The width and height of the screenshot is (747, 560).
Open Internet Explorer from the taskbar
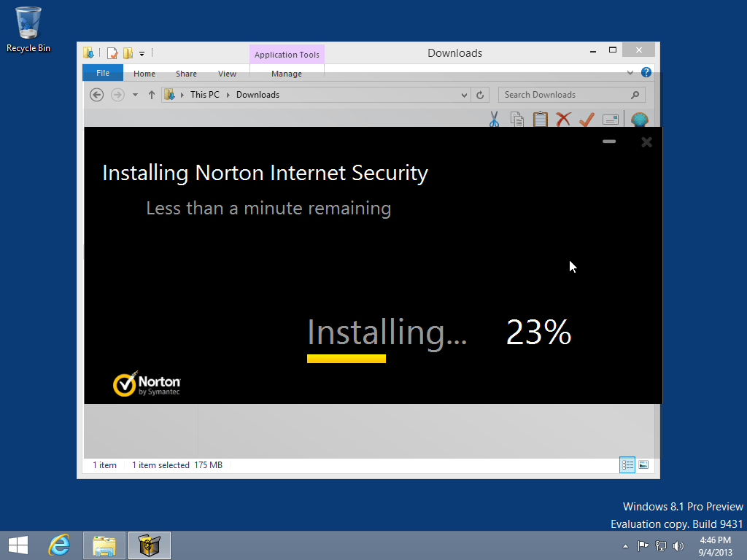point(59,545)
